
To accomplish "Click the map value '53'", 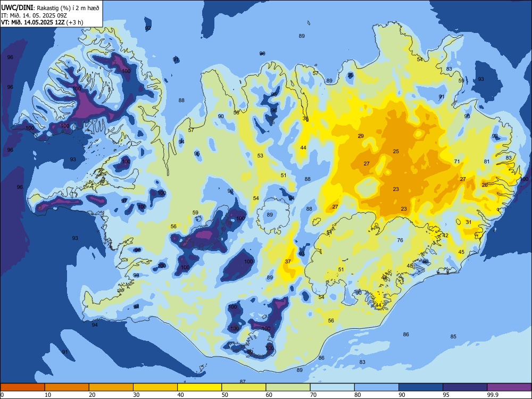I will tap(260, 155).
